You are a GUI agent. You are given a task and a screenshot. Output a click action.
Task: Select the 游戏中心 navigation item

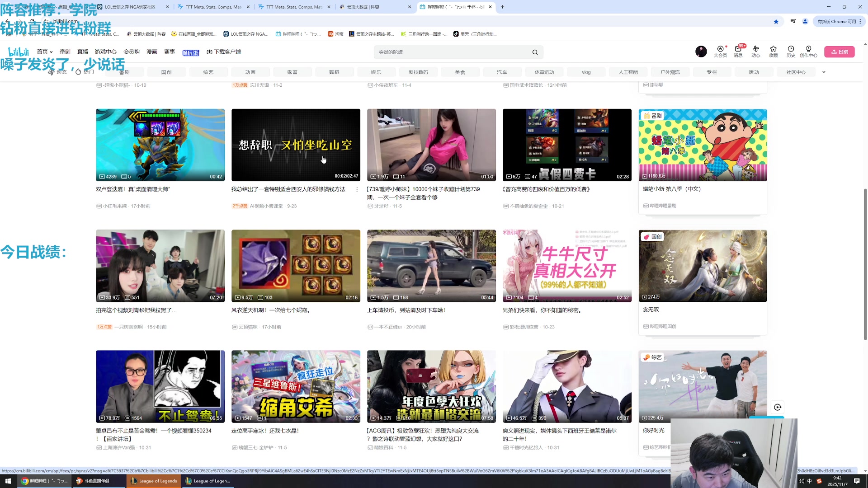105,52
